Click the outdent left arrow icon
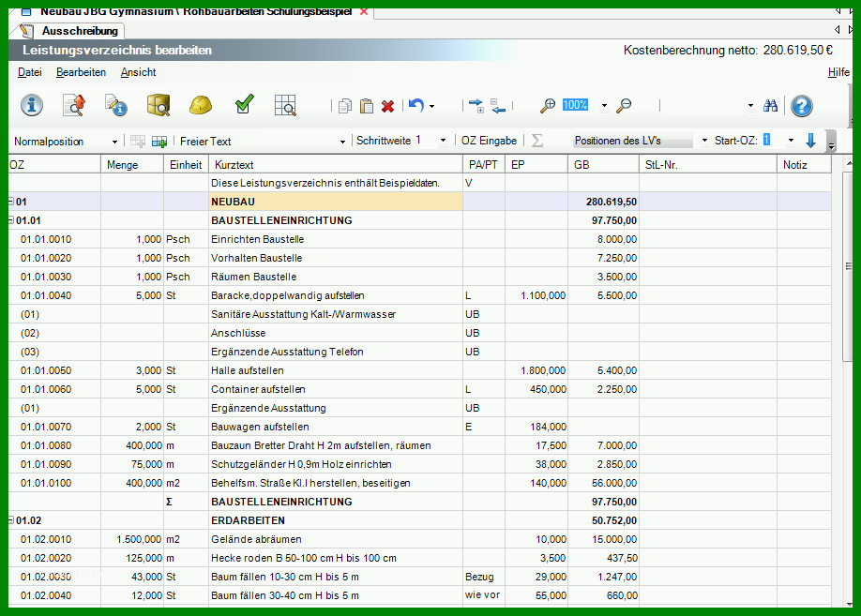This screenshot has height=616, width=861. tap(498, 105)
